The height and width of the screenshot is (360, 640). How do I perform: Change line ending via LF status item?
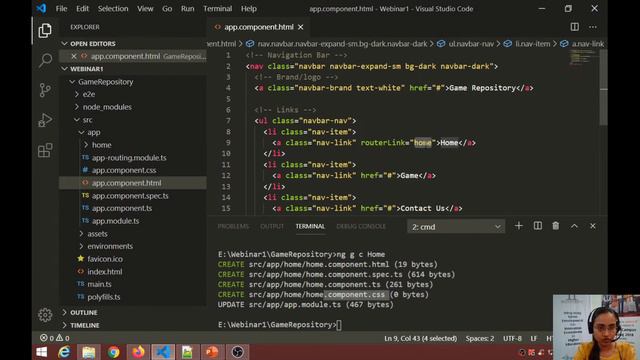click(533, 338)
